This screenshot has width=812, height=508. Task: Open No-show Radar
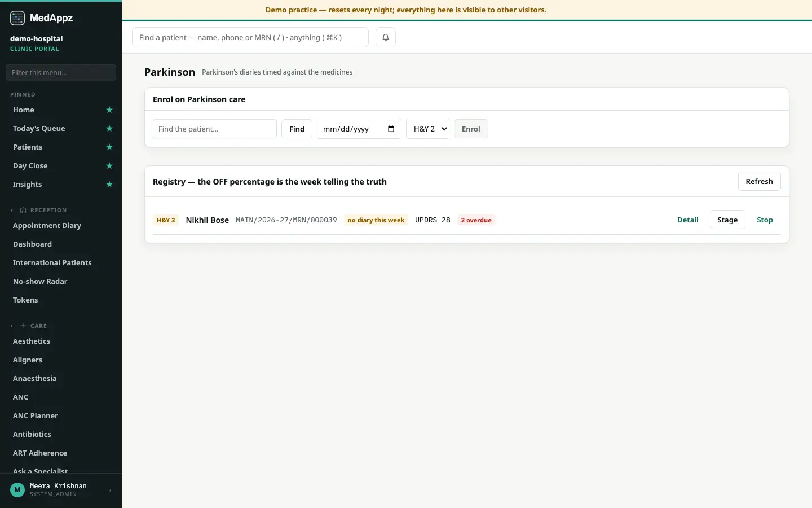[x=40, y=282]
